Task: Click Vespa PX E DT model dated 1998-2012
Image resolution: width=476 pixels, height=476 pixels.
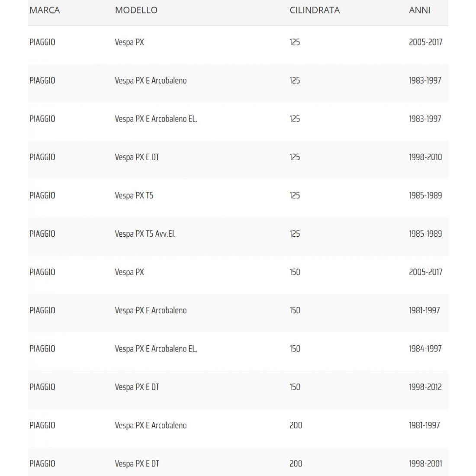Action: coord(137,387)
